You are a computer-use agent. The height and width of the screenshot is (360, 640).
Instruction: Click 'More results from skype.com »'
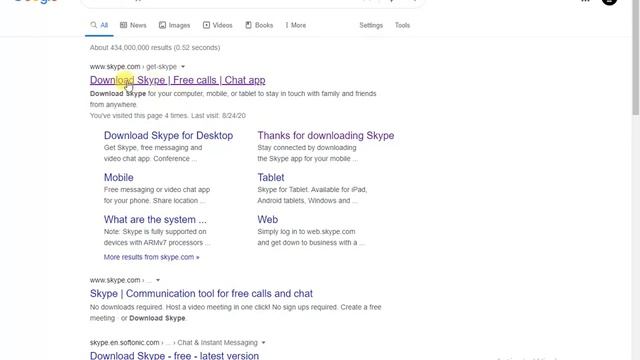(151, 257)
